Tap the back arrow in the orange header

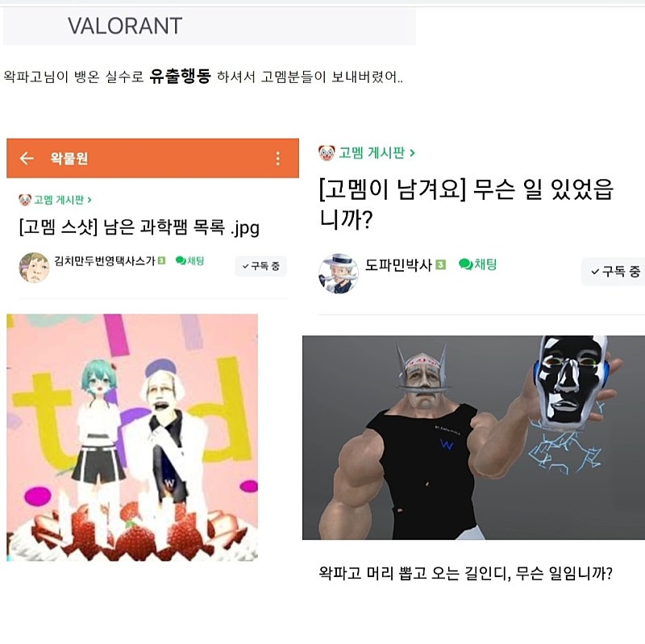(27, 158)
